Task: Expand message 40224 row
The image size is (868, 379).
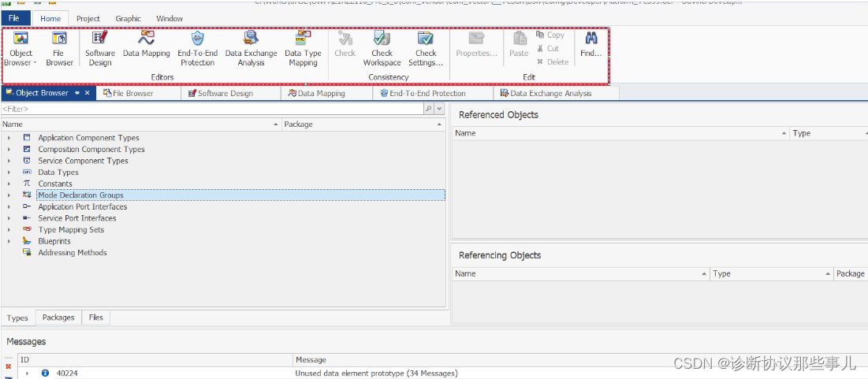Action: click(x=27, y=373)
